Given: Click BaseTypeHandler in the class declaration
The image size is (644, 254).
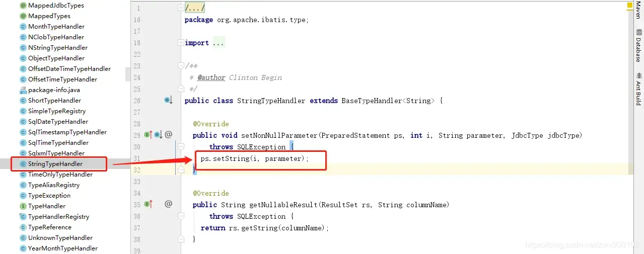Looking at the screenshot, I should [372, 101].
